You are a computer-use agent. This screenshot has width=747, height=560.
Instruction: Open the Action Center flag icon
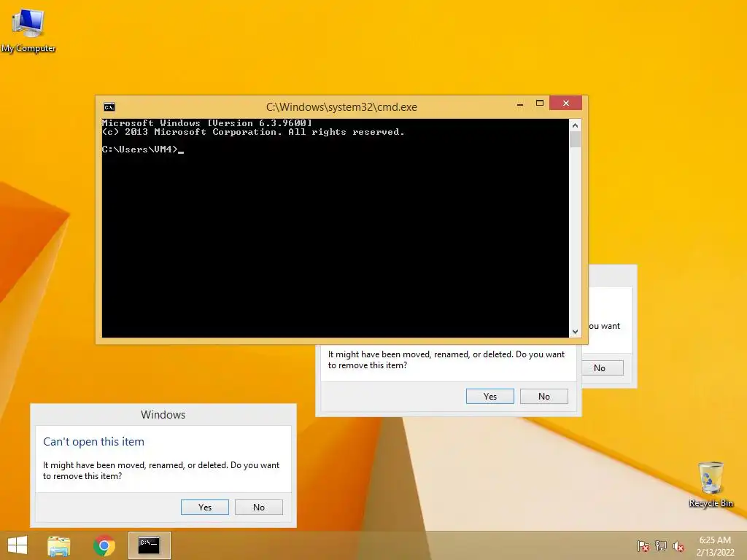(643, 545)
